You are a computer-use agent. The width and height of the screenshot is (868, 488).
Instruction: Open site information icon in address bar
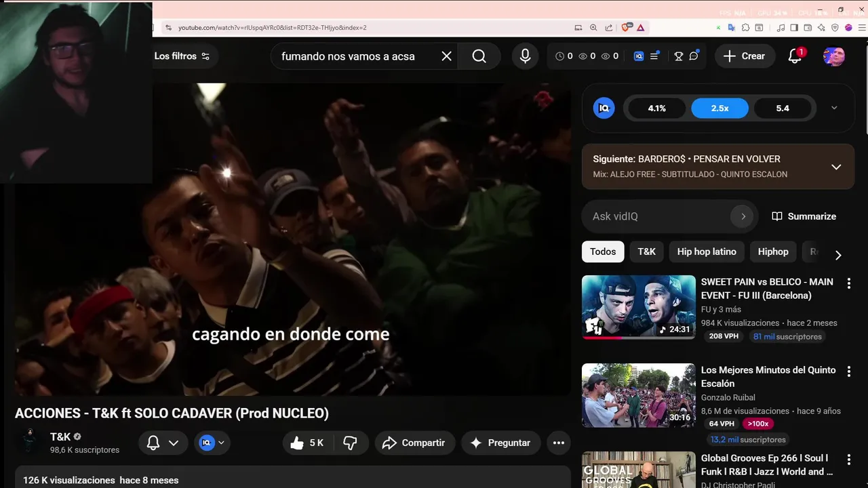[168, 28]
